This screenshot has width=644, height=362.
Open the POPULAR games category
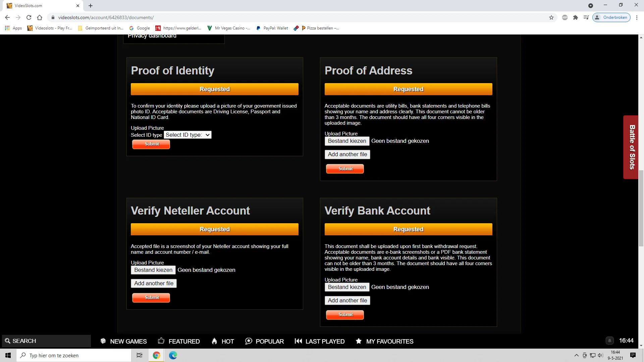click(264, 341)
